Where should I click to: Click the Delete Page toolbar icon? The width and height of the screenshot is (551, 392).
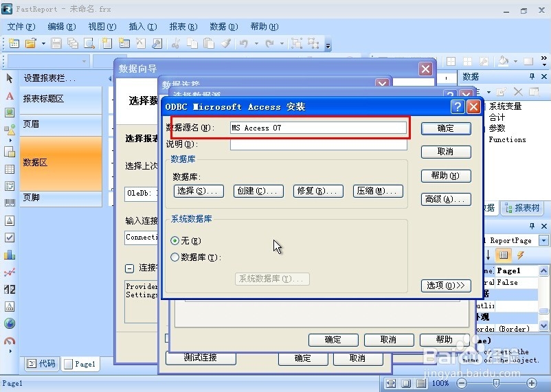click(141, 43)
